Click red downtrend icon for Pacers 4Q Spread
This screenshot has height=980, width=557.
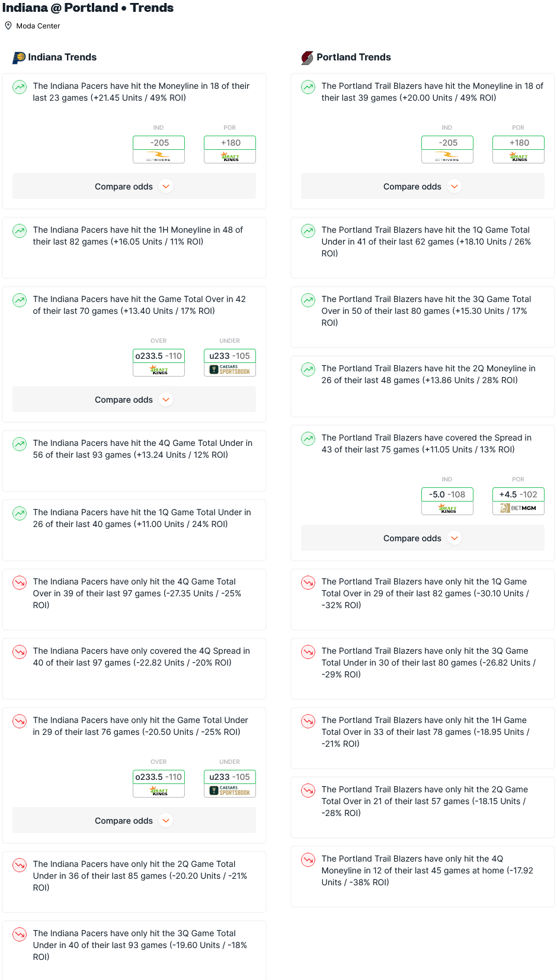pyautogui.click(x=20, y=652)
